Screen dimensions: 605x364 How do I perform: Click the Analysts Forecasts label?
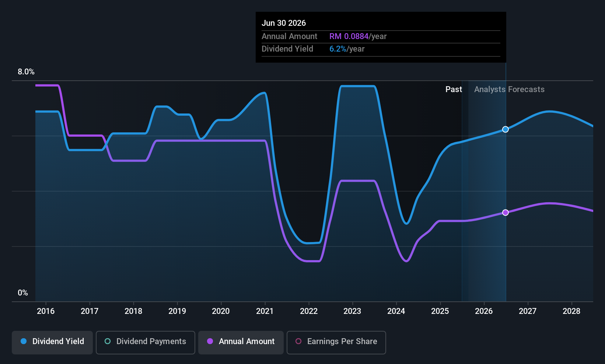(x=509, y=90)
